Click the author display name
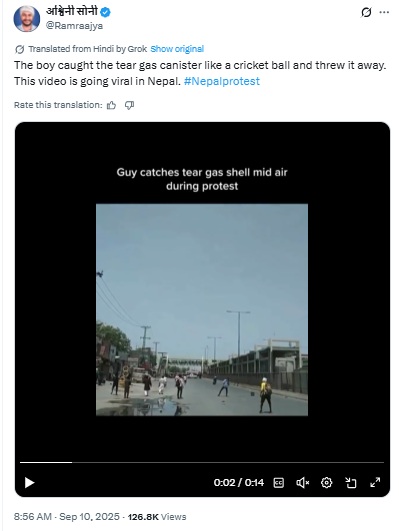The image size is (399, 531). pos(72,12)
